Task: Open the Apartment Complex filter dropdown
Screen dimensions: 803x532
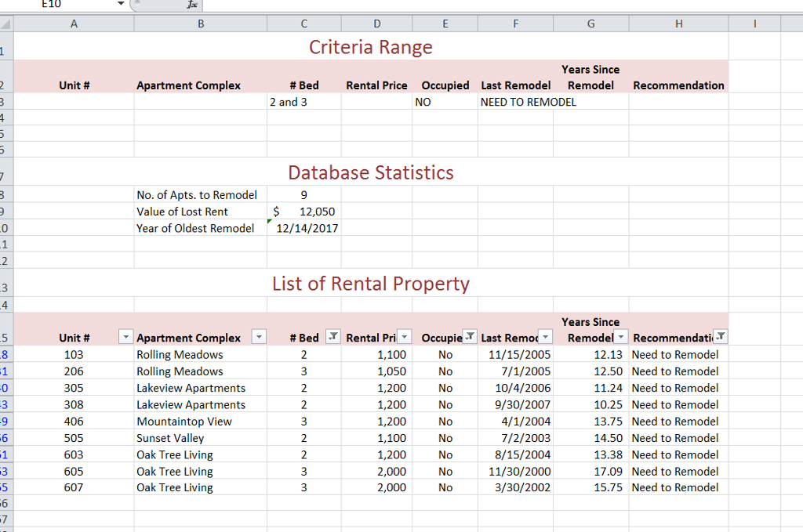Action: tap(258, 338)
